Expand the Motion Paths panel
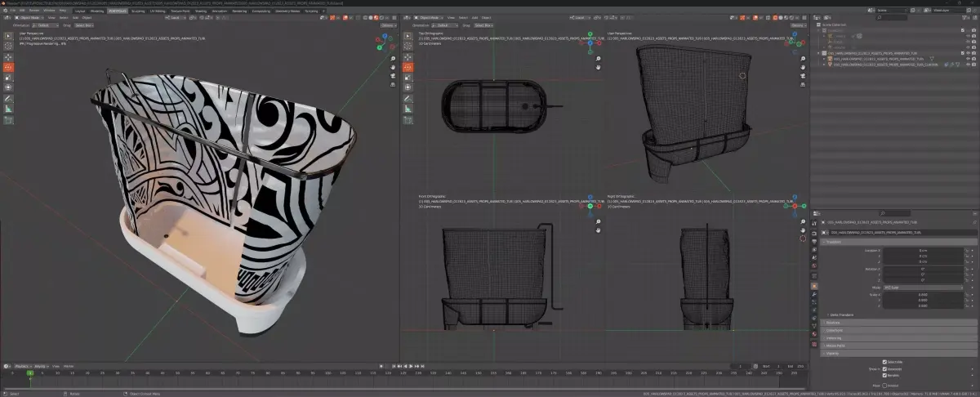This screenshot has height=397, width=980. (898, 346)
